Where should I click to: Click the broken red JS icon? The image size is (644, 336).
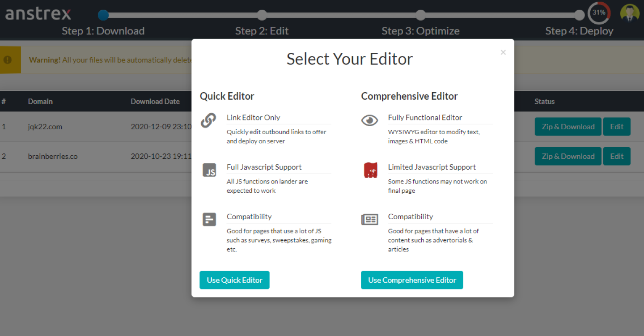(x=370, y=170)
